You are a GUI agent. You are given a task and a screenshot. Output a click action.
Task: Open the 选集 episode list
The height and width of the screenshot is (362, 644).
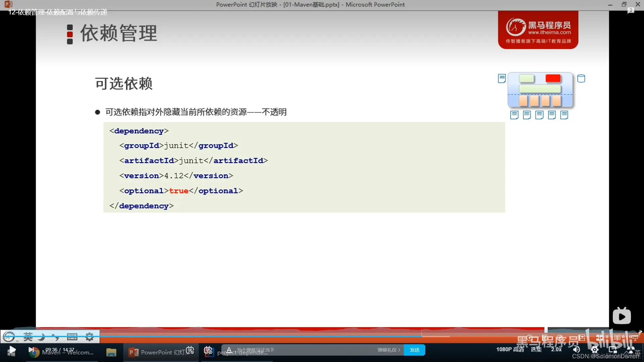536,349
